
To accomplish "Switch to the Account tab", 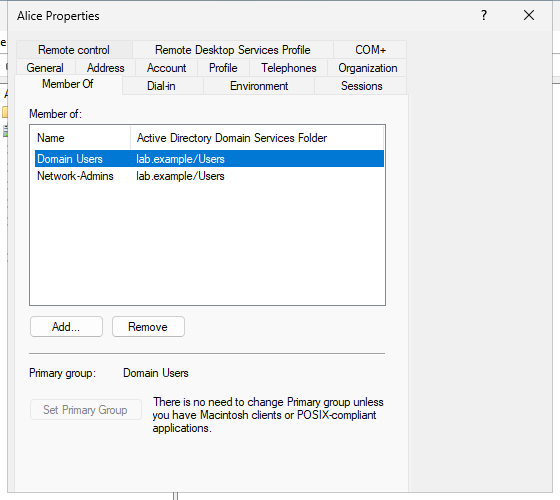I will [x=166, y=68].
